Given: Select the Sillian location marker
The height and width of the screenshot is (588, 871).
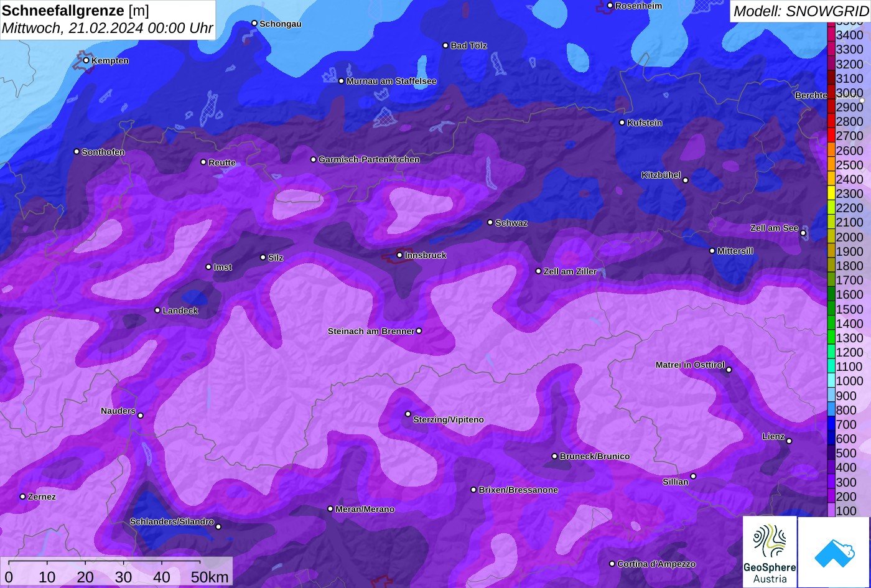Looking at the screenshot, I should pos(693,477).
